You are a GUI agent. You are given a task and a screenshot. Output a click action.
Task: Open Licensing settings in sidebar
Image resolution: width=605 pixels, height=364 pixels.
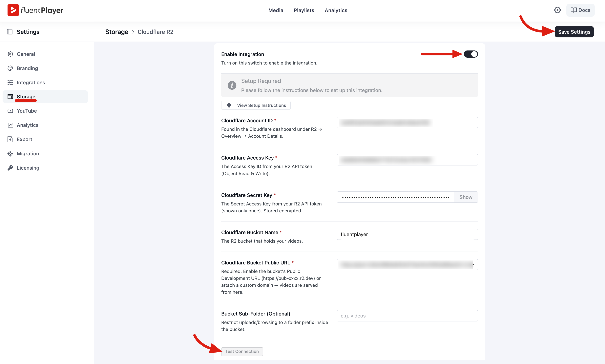click(45, 168)
